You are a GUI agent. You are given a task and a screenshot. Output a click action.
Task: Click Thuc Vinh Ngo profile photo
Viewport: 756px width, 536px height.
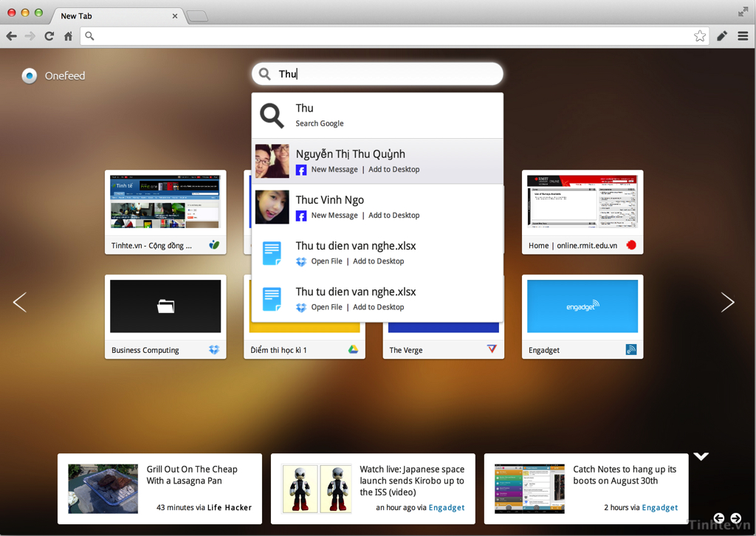pyautogui.click(x=272, y=207)
